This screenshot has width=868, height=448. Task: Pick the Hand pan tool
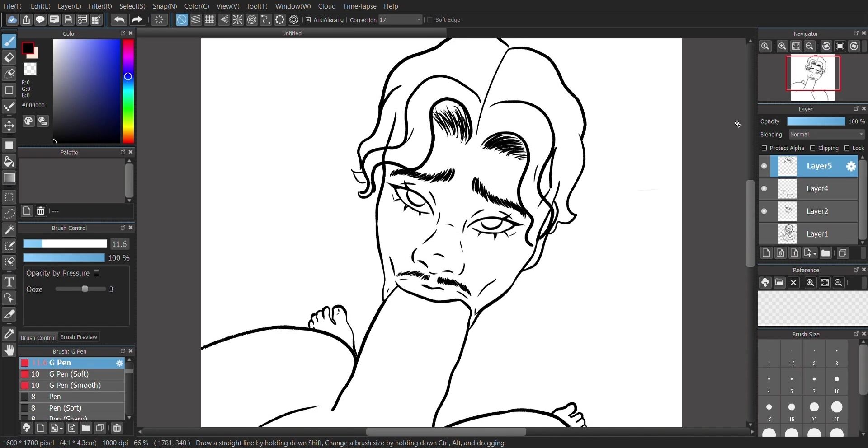tap(9, 350)
